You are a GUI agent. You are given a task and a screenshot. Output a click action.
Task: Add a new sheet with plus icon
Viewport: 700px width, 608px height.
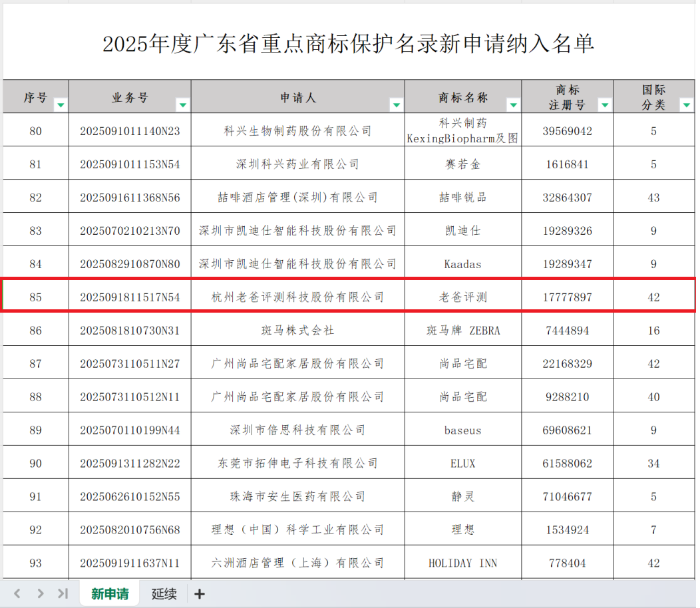click(x=200, y=594)
